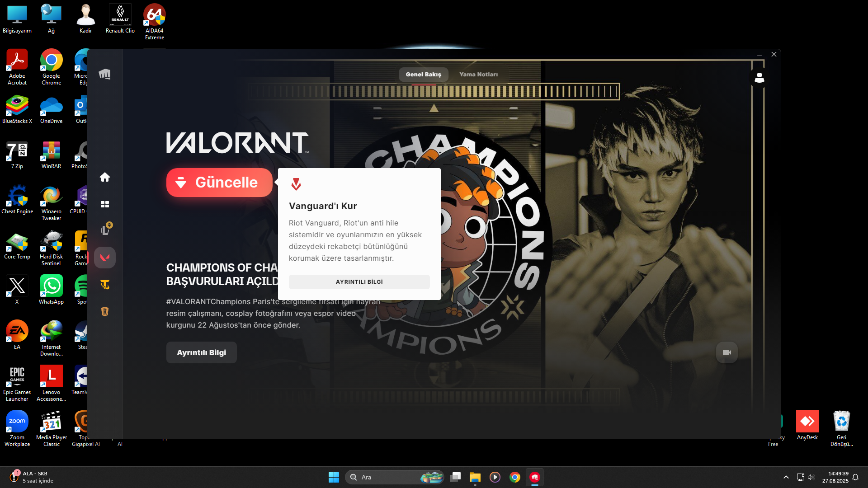Viewport: 868px width, 488px height.
Task: Launch WhatsApp desktop shortcut
Action: pyautogui.click(x=52, y=291)
